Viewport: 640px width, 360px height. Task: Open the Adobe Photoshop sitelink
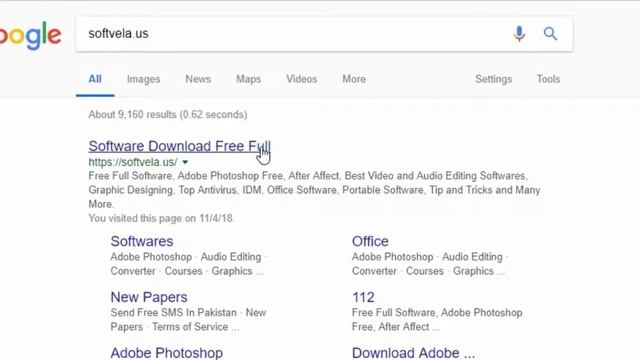click(167, 353)
